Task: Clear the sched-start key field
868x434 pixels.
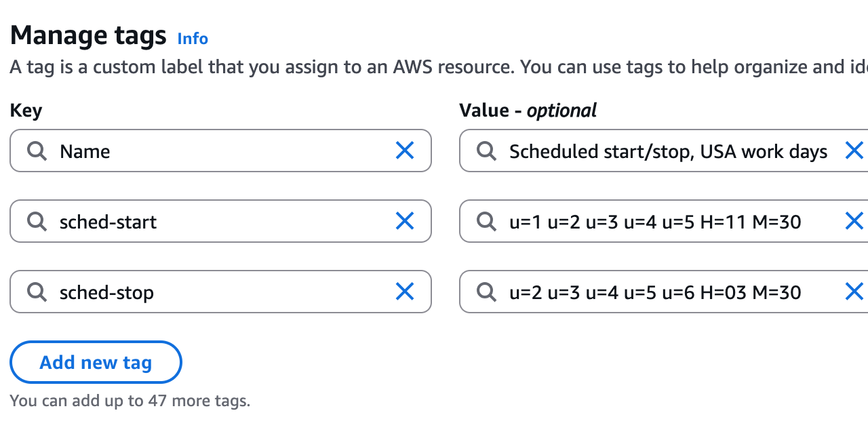Action: coord(405,221)
